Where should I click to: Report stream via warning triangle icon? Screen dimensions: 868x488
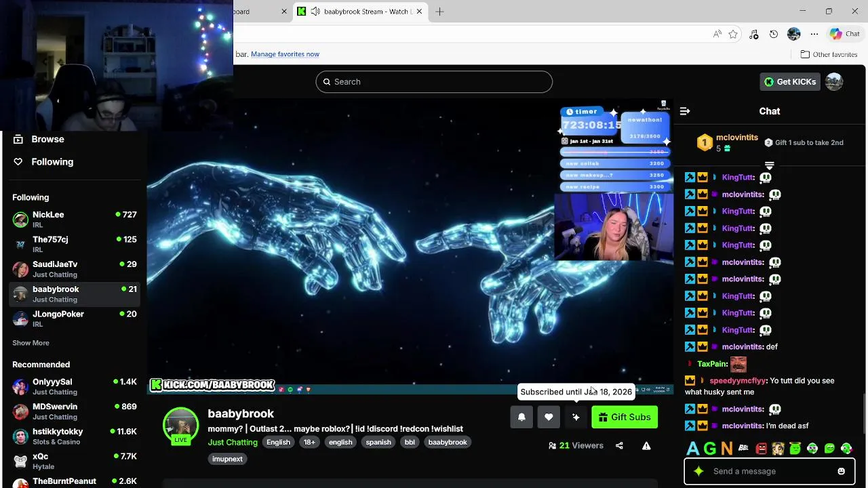pyautogui.click(x=646, y=445)
